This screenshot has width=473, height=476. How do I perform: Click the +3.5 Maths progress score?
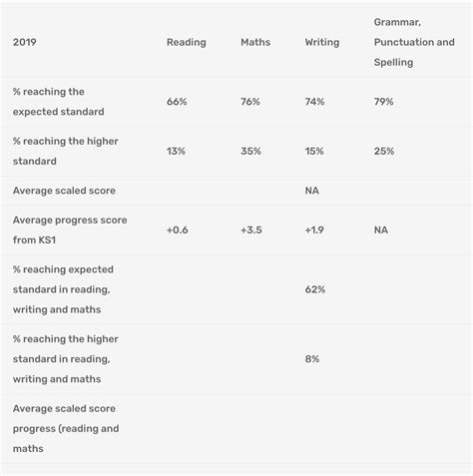tap(251, 230)
